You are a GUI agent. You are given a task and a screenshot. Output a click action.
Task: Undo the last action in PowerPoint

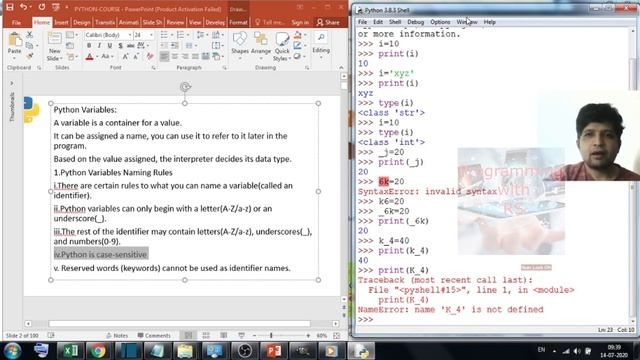click(x=23, y=7)
